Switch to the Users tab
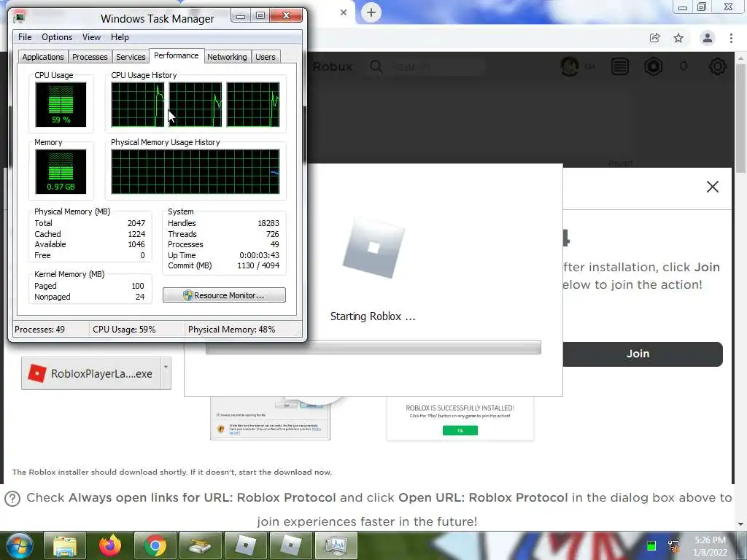This screenshot has width=747, height=560. pyautogui.click(x=266, y=57)
